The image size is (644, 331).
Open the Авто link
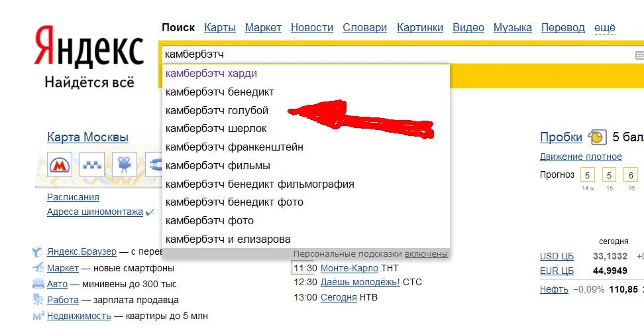click(x=57, y=284)
